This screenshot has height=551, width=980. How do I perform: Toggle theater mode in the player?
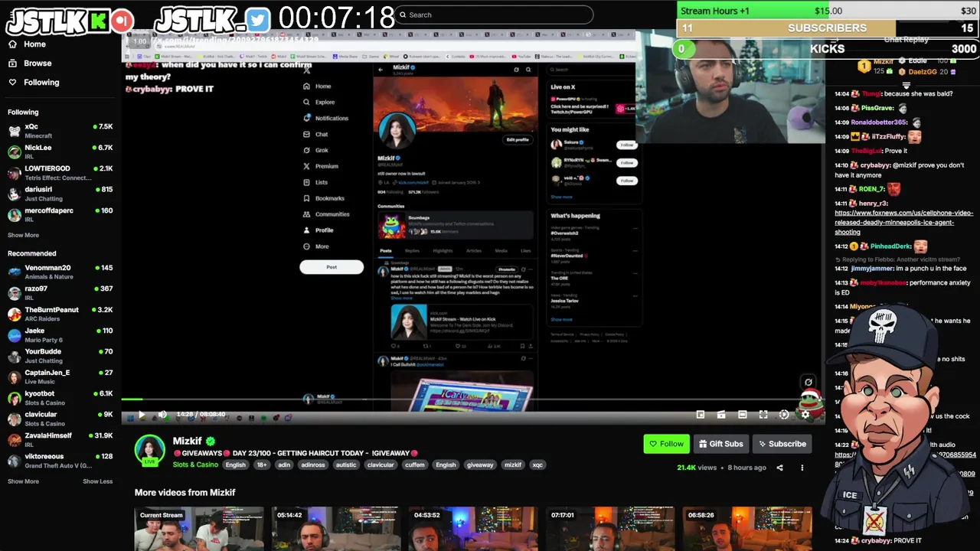tap(742, 414)
